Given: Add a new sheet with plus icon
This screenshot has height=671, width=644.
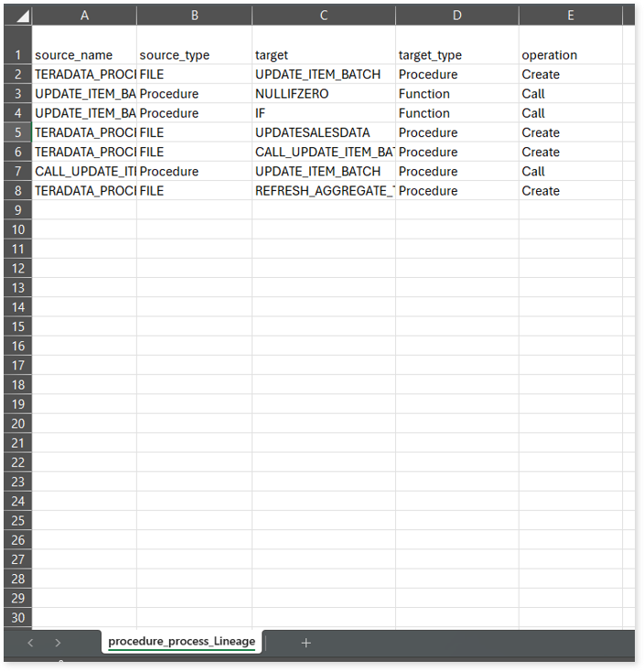Looking at the screenshot, I should point(306,643).
